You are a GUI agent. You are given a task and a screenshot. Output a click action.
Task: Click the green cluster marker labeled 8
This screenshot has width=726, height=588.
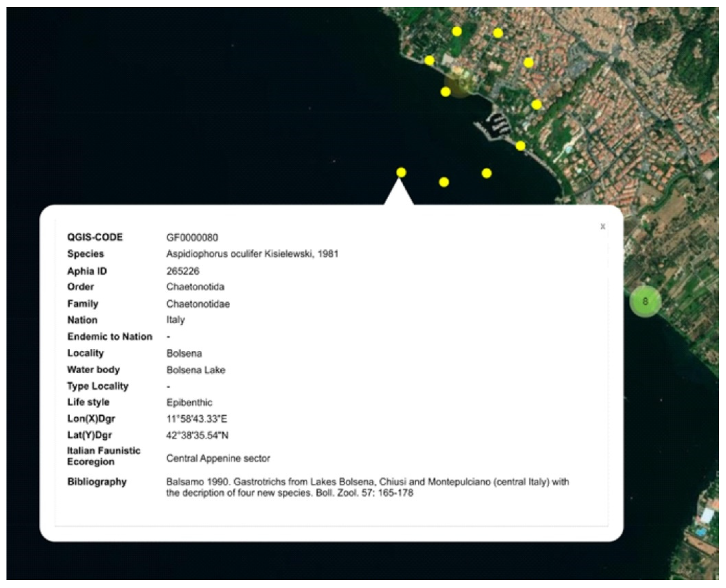(x=645, y=301)
